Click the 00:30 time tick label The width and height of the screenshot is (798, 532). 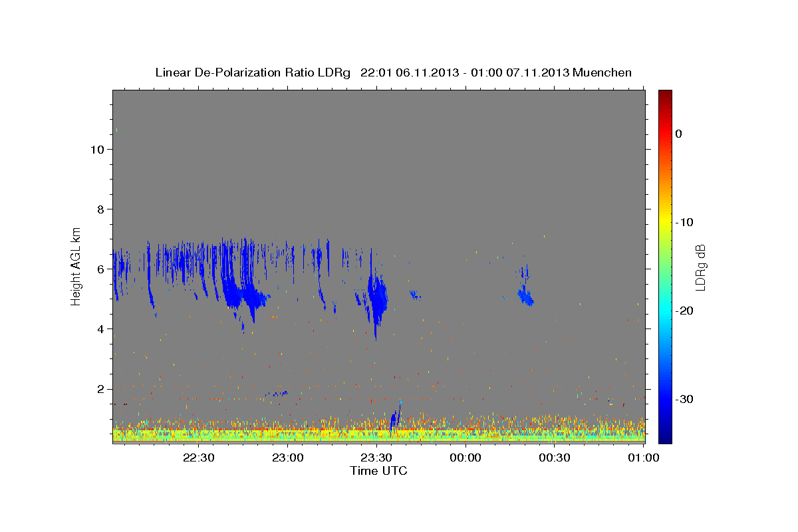[x=555, y=458]
